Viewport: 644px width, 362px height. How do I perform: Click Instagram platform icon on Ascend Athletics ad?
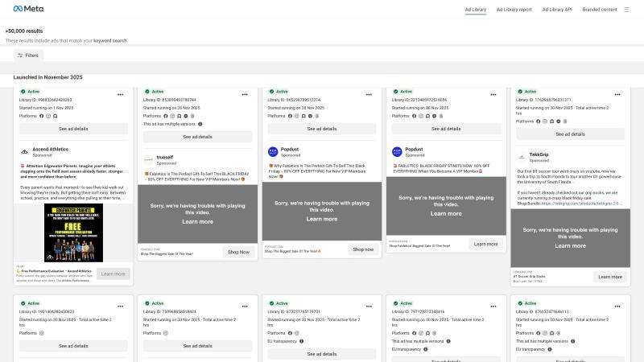48,116
